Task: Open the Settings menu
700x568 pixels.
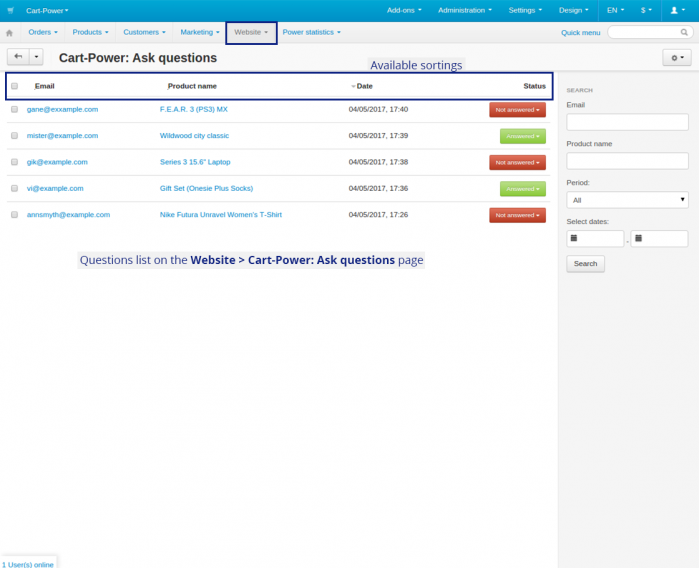Action: click(525, 10)
